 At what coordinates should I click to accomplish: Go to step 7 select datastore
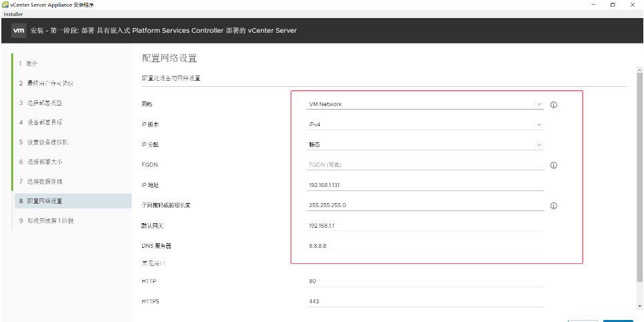pyautogui.click(x=41, y=181)
